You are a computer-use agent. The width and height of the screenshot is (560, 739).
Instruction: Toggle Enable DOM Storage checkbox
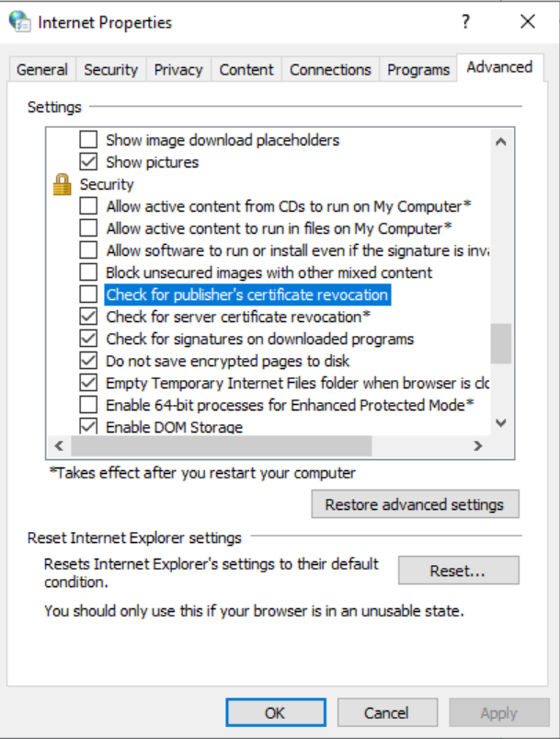(x=88, y=427)
